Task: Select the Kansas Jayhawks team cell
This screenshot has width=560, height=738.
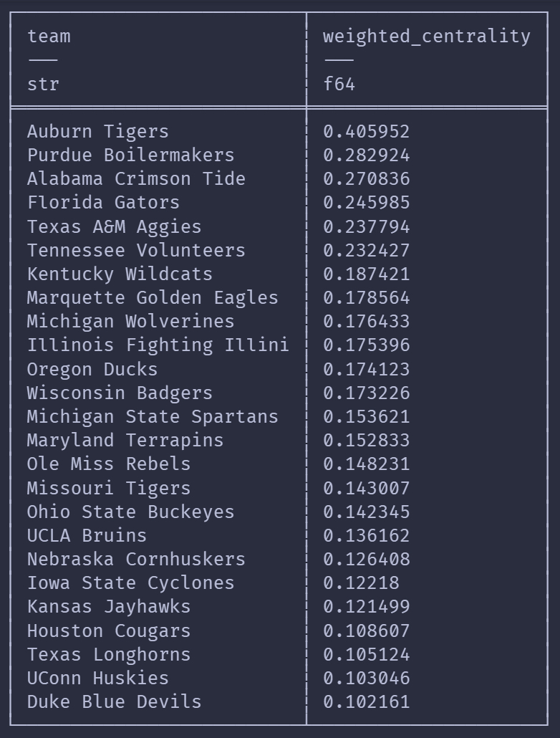Action: [109, 606]
